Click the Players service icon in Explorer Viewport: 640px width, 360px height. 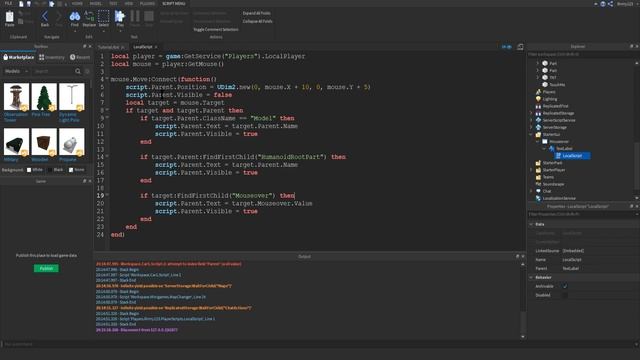coord(538,92)
